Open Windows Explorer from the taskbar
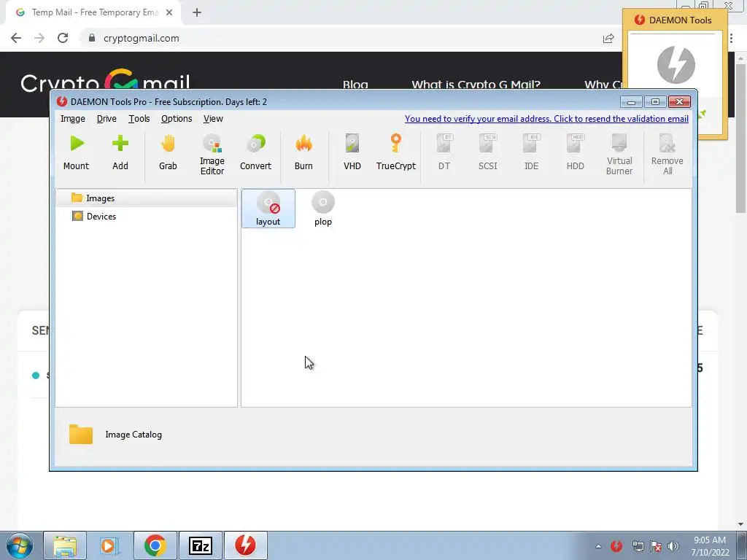The image size is (747, 560). [x=65, y=545]
